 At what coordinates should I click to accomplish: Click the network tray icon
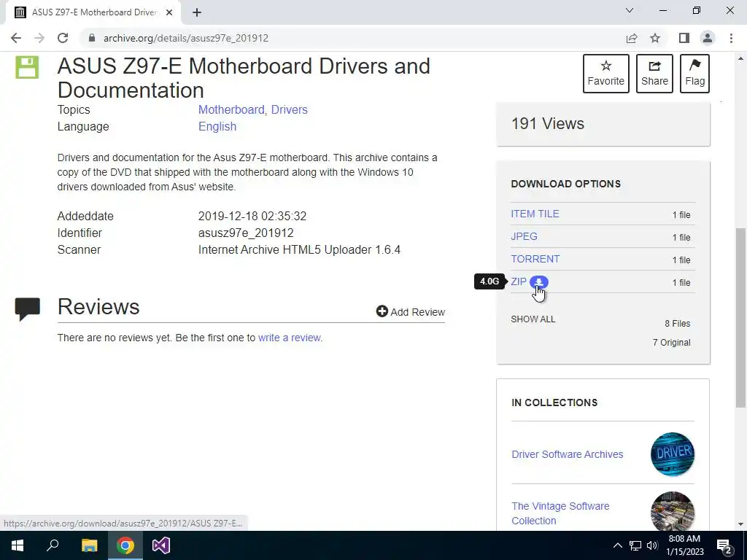[x=635, y=545]
